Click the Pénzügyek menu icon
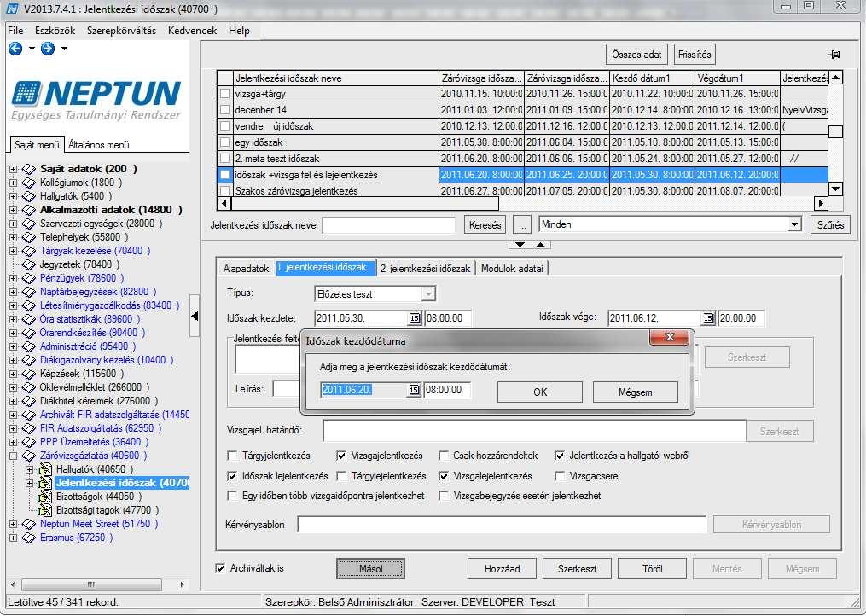 click(29, 278)
